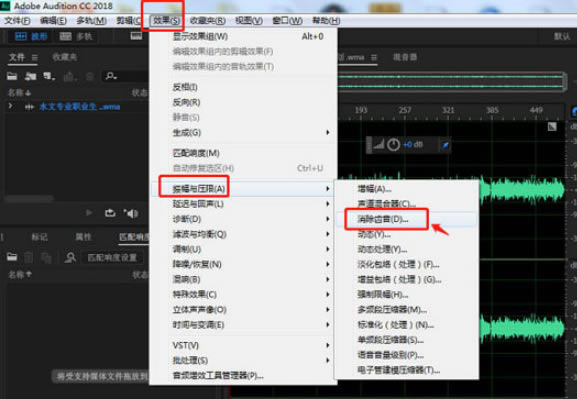Open the 视图(V) menu

point(249,21)
